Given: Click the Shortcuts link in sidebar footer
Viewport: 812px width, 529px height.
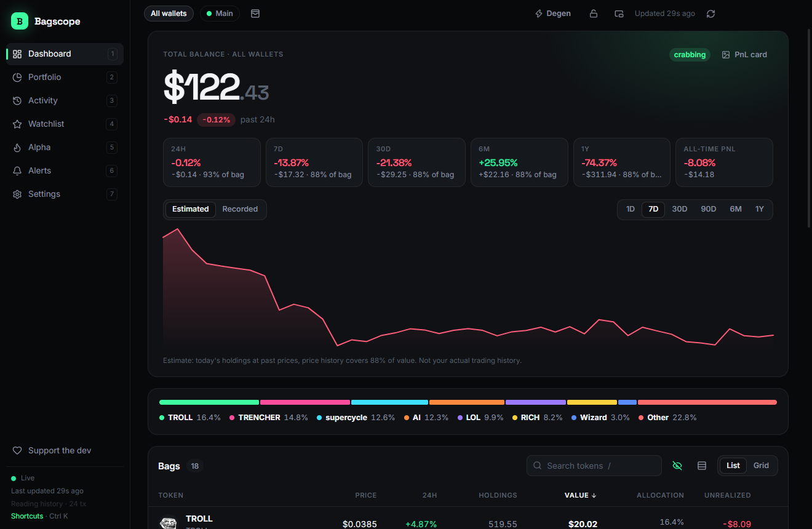Looking at the screenshot, I should point(27,516).
